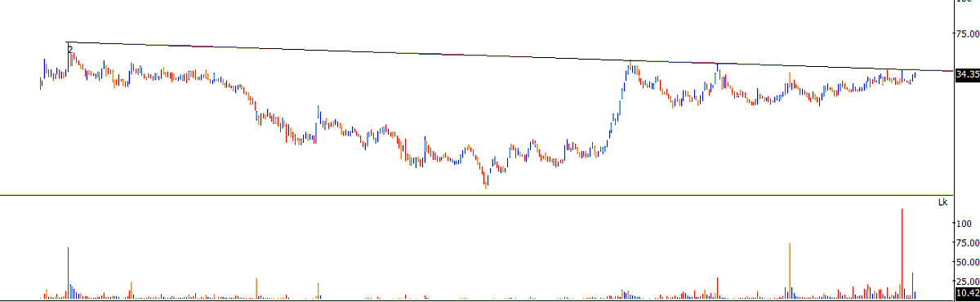Click the tallest red volume bar

(902, 253)
